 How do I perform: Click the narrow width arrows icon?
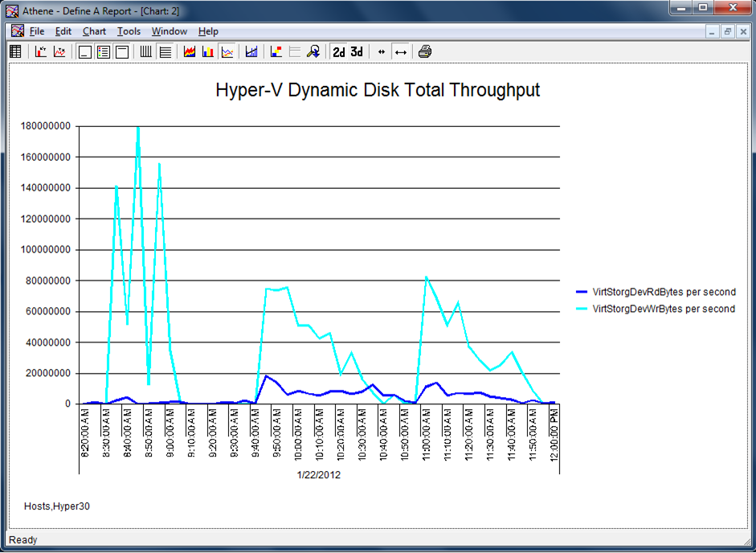[x=382, y=51]
